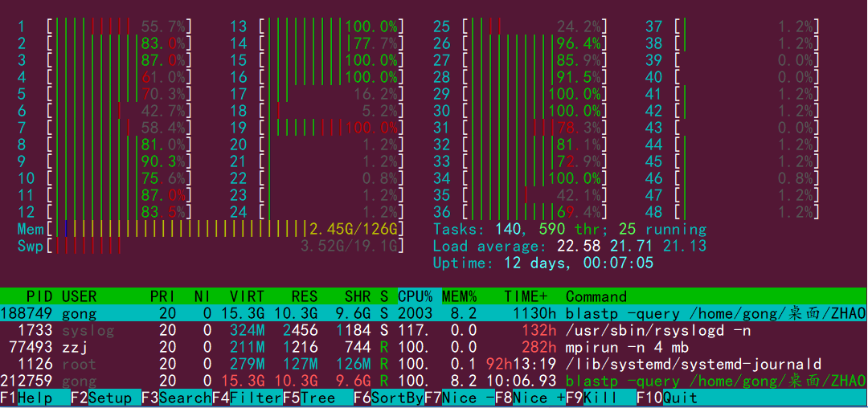Select the CPU% column header
This screenshot has height=408, width=868.
tap(416, 296)
